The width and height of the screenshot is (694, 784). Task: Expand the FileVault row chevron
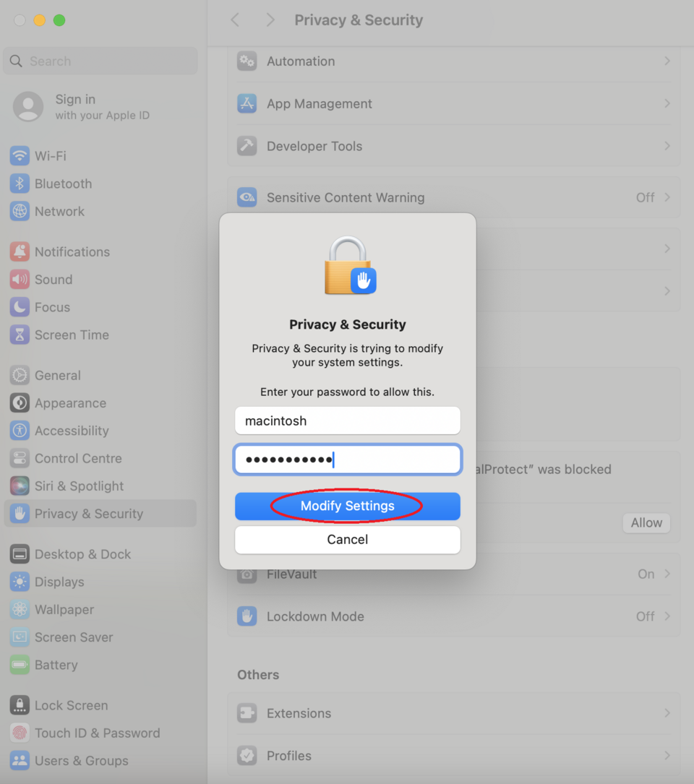(667, 574)
